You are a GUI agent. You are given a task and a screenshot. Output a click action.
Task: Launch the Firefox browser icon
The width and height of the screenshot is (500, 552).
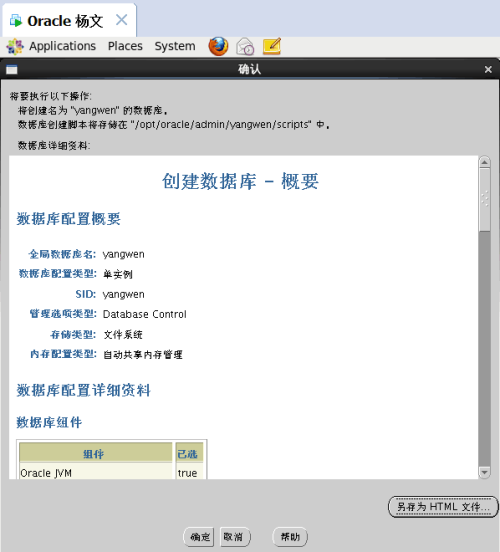(218, 46)
